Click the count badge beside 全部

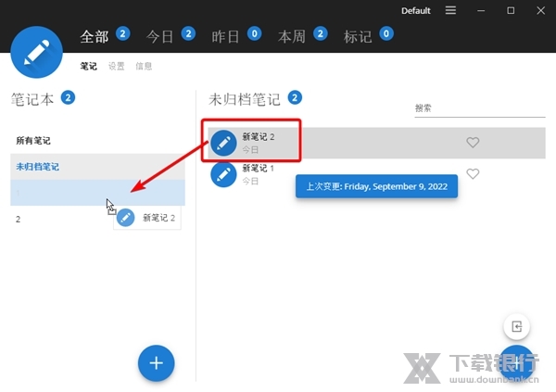tap(122, 33)
